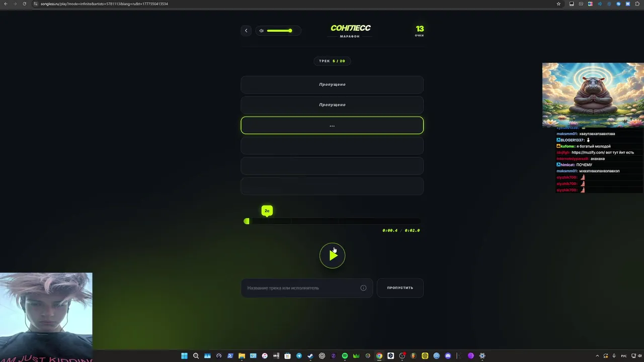Click the 2c time marker bubble
Viewport: 644px width, 362px height.
267,211
